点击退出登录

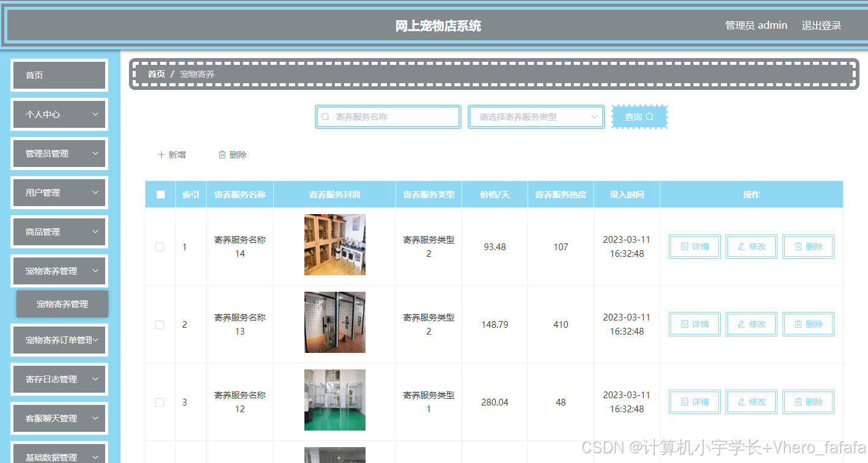click(x=821, y=25)
